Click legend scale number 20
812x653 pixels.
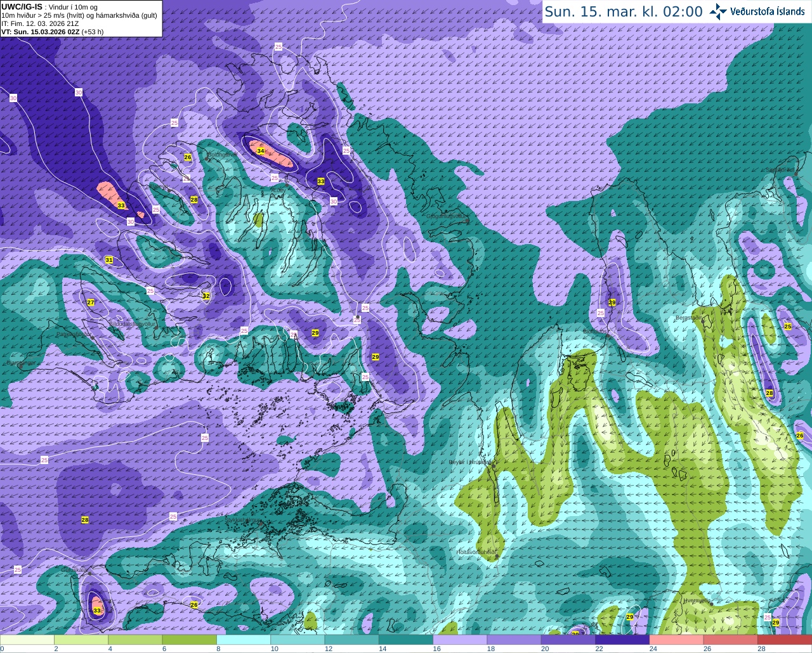(546, 649)
